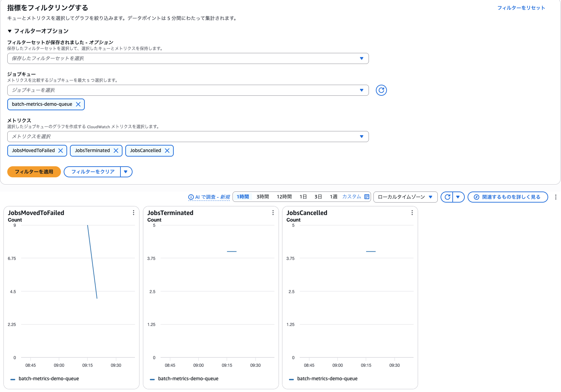Click the JobsCancelled legend entry batch-metrics-demo-queue
561x392 pixels.
pos(327,379)
